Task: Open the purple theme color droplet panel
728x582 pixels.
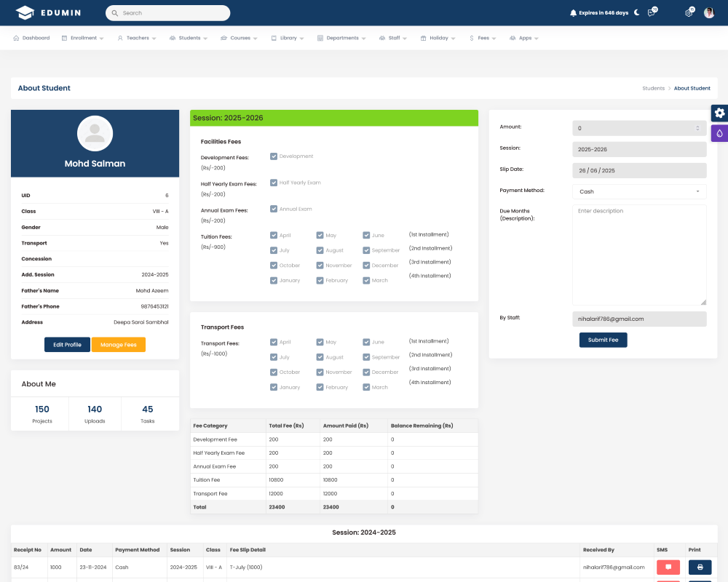Action: (x=719, y=133)
